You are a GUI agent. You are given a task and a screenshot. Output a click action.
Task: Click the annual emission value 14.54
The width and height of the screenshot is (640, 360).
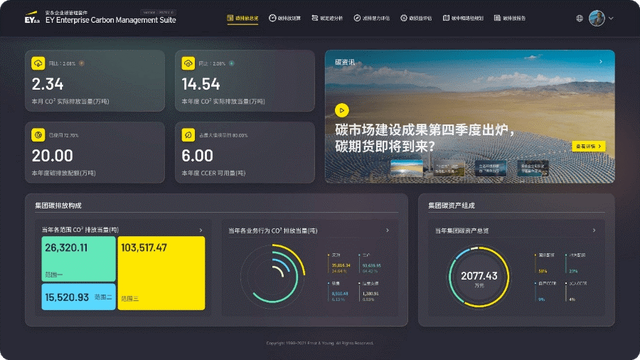click(x=201, y=84)
